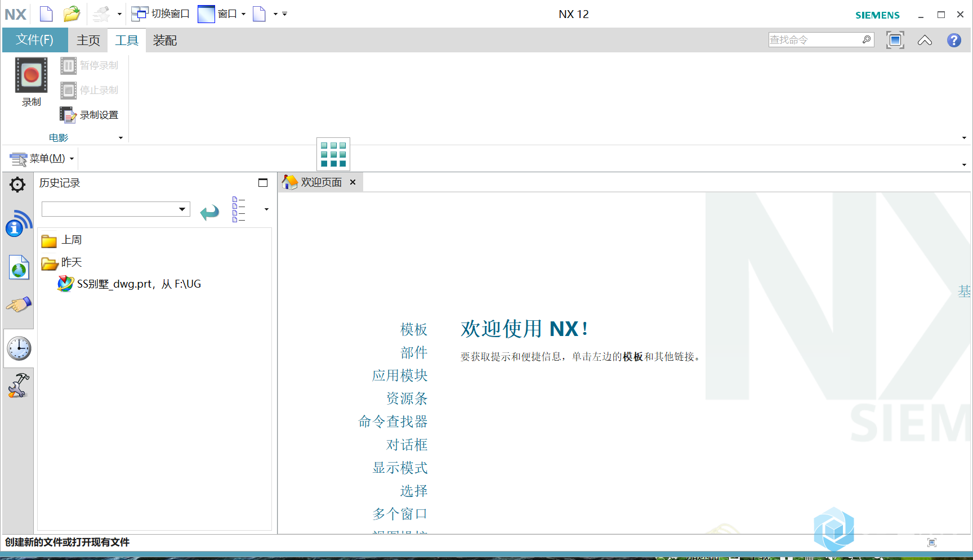This screenshot has width=973, height=560.
Task: Maximize the History (历史记录) panel
Action: pos(263,182)
